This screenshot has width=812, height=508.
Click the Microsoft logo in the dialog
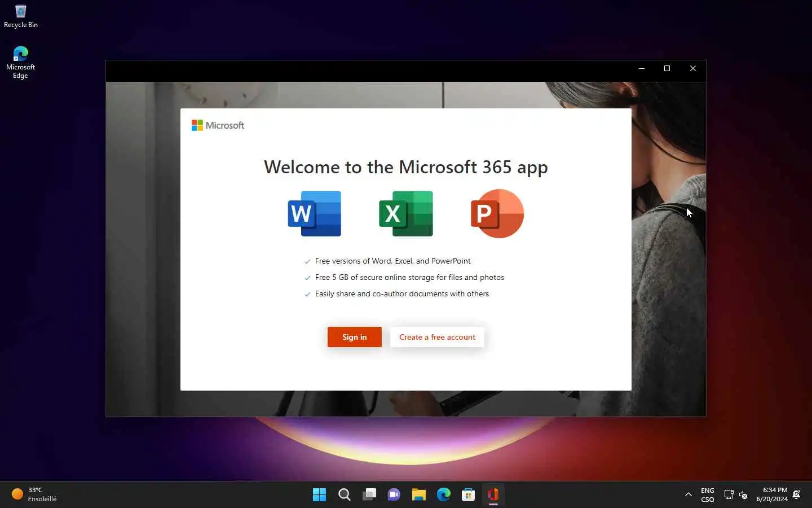[x=218, y=125]
